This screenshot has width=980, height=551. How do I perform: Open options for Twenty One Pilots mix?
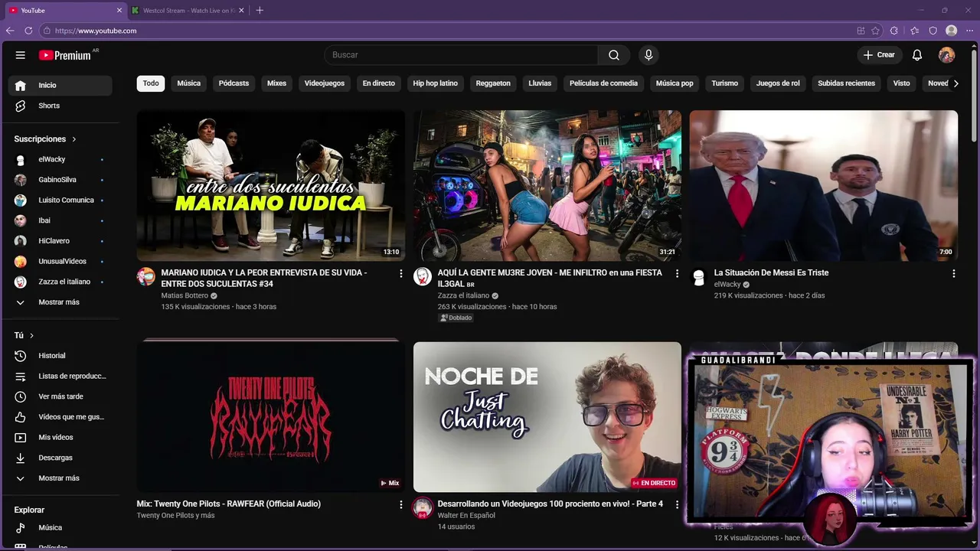pos(400,504)
